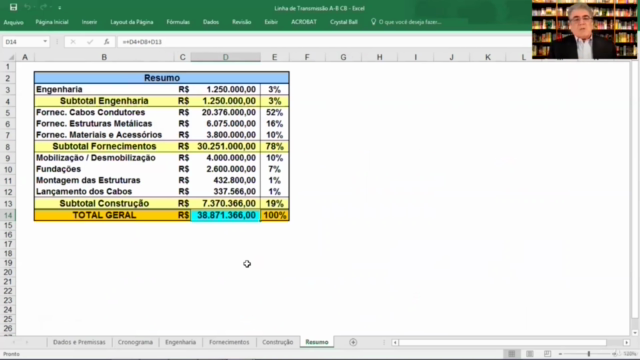Select column H header
The image size is (640, 360).
point(380,58)
